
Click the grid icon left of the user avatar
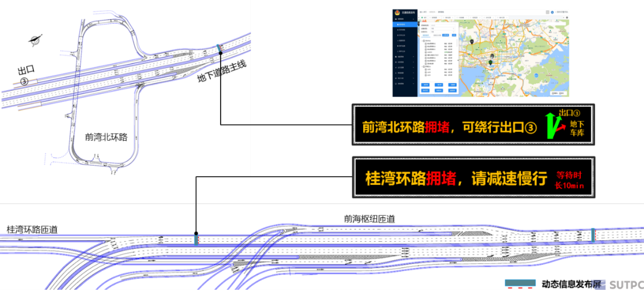tap(547, 13)
